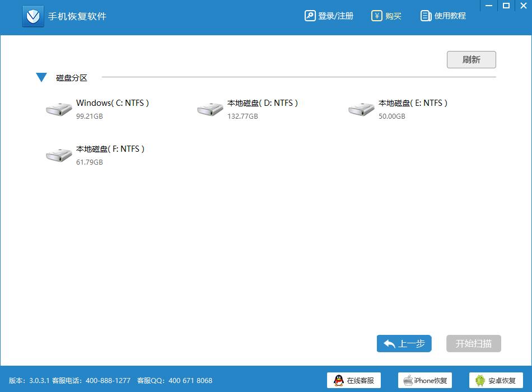The image size is (532, 392).
Task: Click the 本地磁盘( E: NTFS ) label
Action: [x=413, y=103]
